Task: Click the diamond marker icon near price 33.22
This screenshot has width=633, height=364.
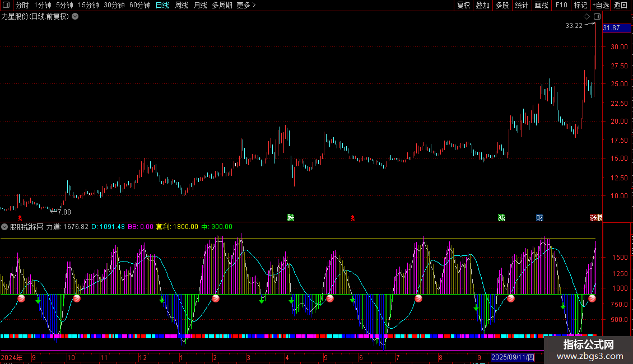Action: (587, 17)
